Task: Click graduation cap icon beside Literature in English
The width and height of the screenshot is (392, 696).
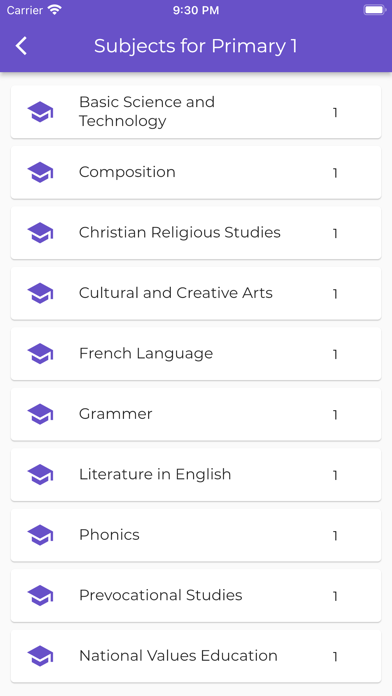Action: coord(40,475)
